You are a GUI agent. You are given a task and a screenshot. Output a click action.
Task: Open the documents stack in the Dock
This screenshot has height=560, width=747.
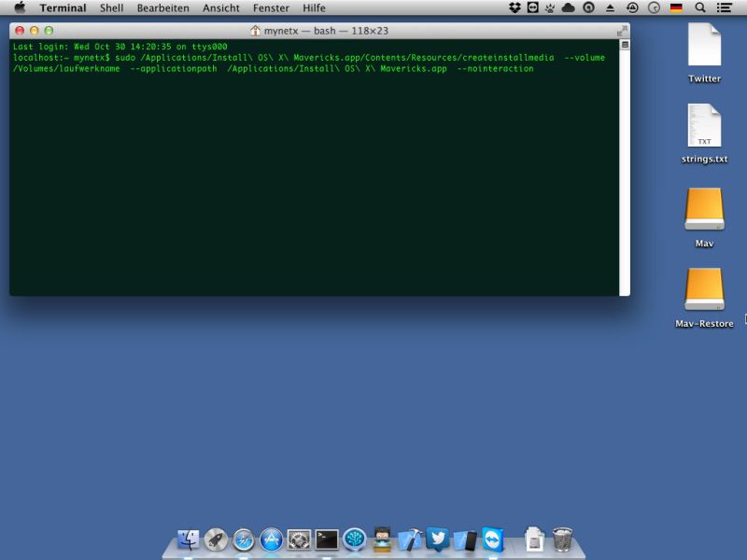click(x=534, y=539)
